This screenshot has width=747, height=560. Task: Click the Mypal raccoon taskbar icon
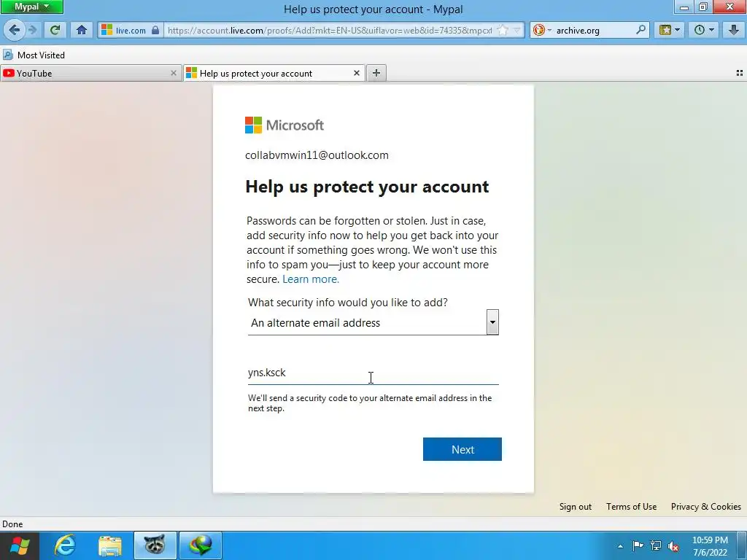(155, 545)
